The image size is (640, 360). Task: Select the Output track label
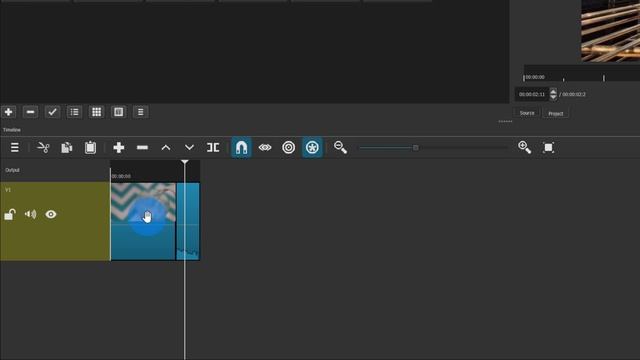click(x=12, y=170)
